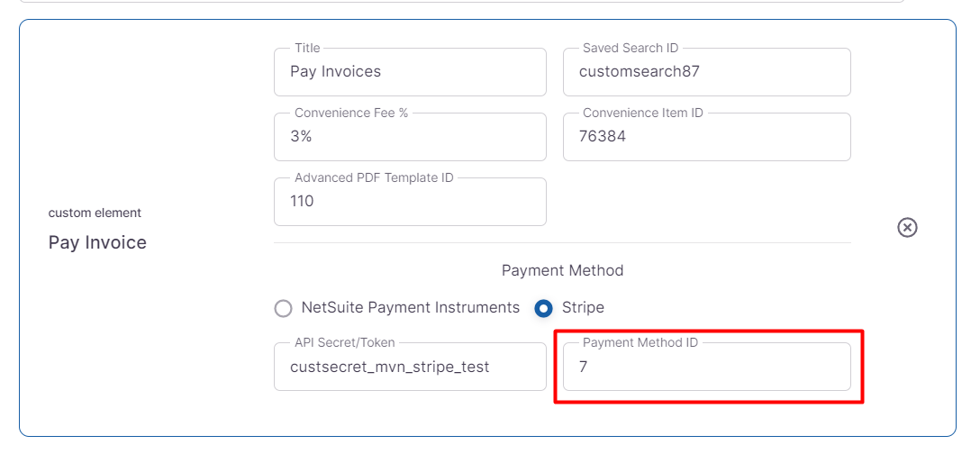Click the "Convenience Item ID" floating label
Screen dimensions: 980x472
click(x=642, y=113)
